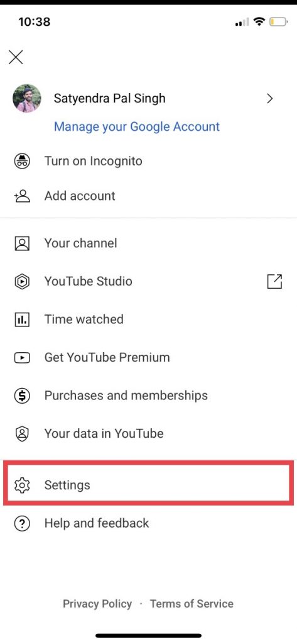Tap the profile picture thumbnail
Screen dimensions: 297x644
point(27,99)
